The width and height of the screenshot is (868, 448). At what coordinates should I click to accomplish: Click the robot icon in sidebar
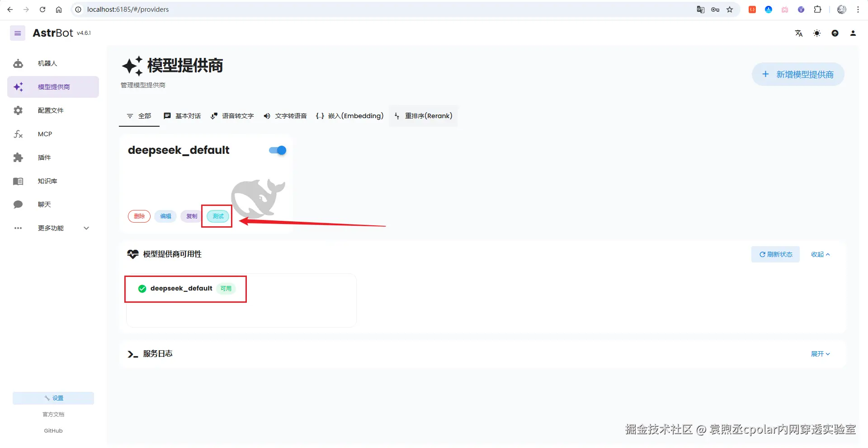[18, 63]
